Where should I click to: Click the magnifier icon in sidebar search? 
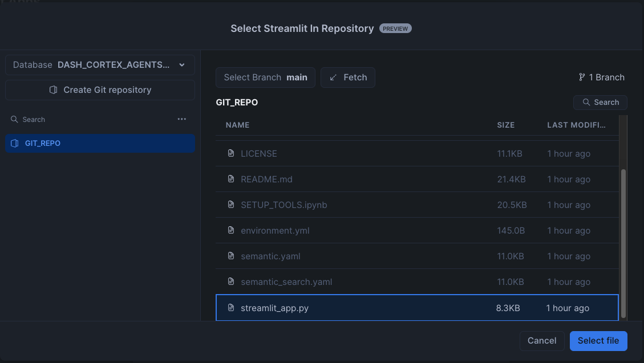14,119
